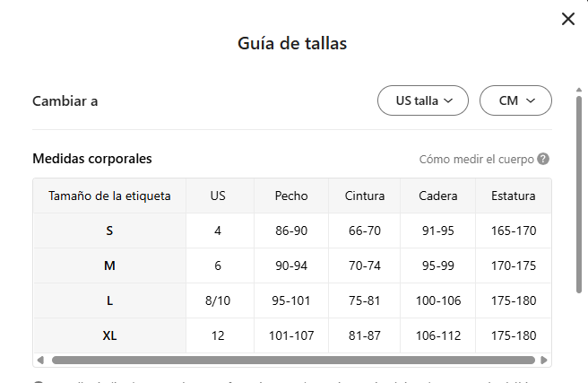Select the XL size row label
This screenshot has height=383, width=588.
(x=109, y=336)
